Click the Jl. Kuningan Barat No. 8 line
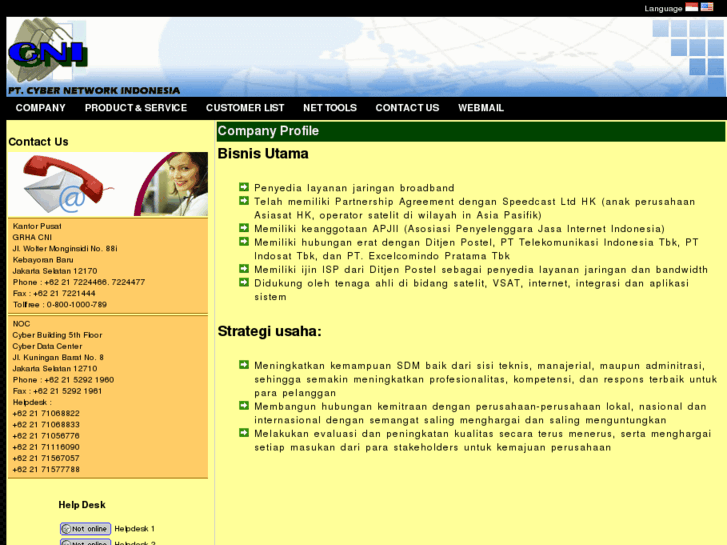This screenshot has height=545, width=727. 58,357
